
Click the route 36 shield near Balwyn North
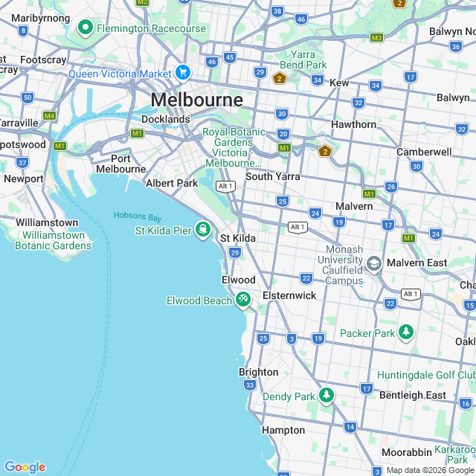pos(456,47)
